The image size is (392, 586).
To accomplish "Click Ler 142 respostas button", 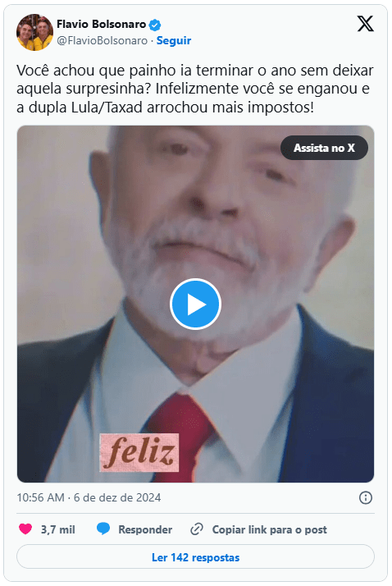I will 195,556.
